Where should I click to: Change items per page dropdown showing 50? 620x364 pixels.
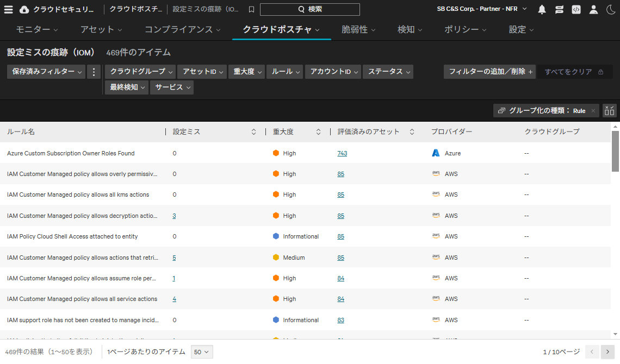click(202, 352)
